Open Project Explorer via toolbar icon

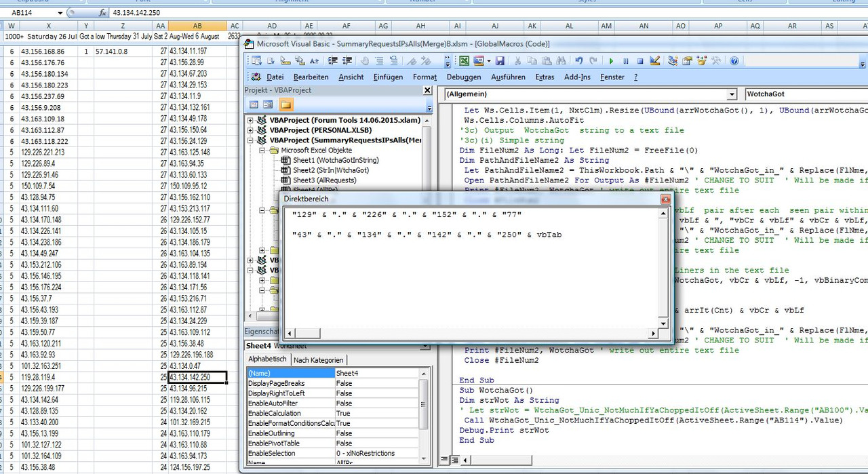coord(673,61)
